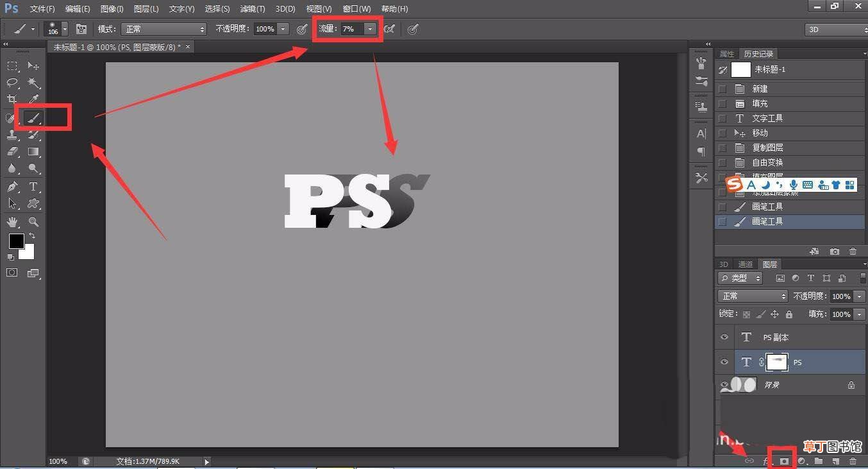Click the add layer mask icon
The height and width of the screenshot is (469, 868).
(784, 461)
